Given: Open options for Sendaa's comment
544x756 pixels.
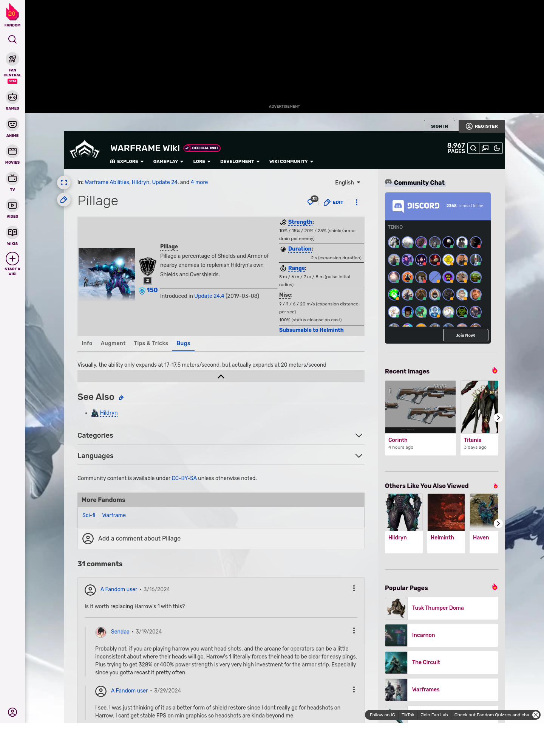Looking at the screenshot, I should click(x=354, y=631).
